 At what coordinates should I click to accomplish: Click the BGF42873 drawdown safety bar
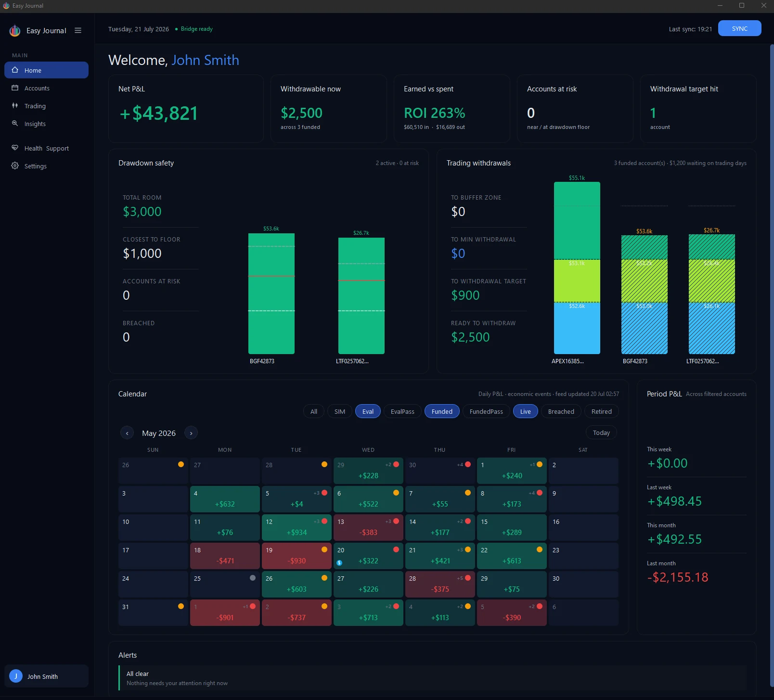pyautogui.click(x=271, y=293)
